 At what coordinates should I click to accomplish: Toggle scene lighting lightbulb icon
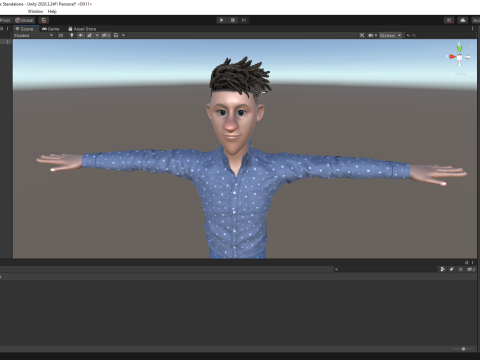[72, 35]
